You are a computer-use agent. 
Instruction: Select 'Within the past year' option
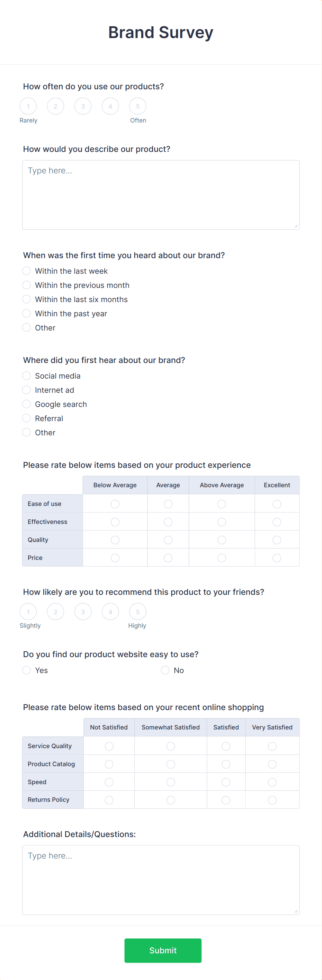point(26,313)
